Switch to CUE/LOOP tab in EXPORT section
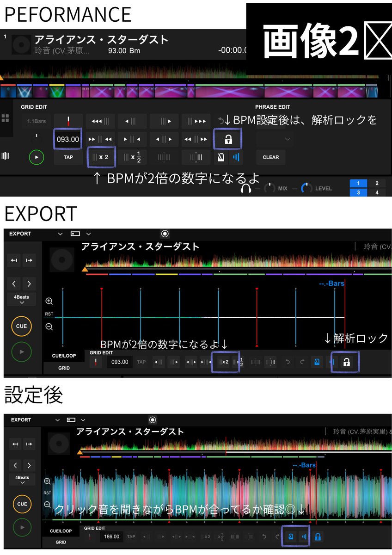Viewport: 392px width, 555px height. pos(64,356)
